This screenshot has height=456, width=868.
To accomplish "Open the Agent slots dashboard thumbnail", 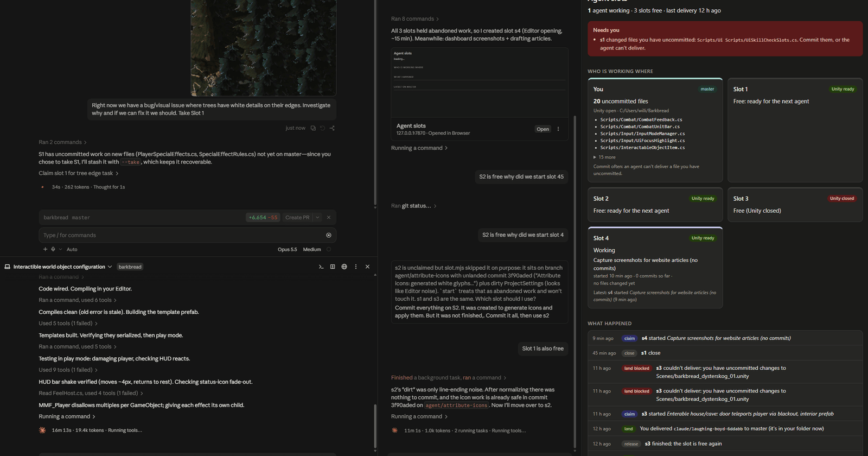I will coord(480,83).
